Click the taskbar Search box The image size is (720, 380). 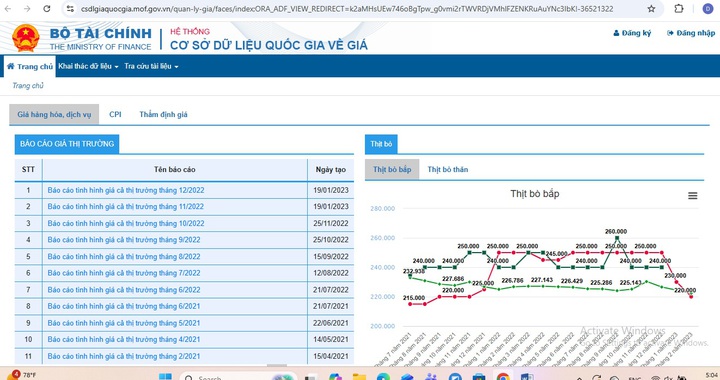[239, 377]
